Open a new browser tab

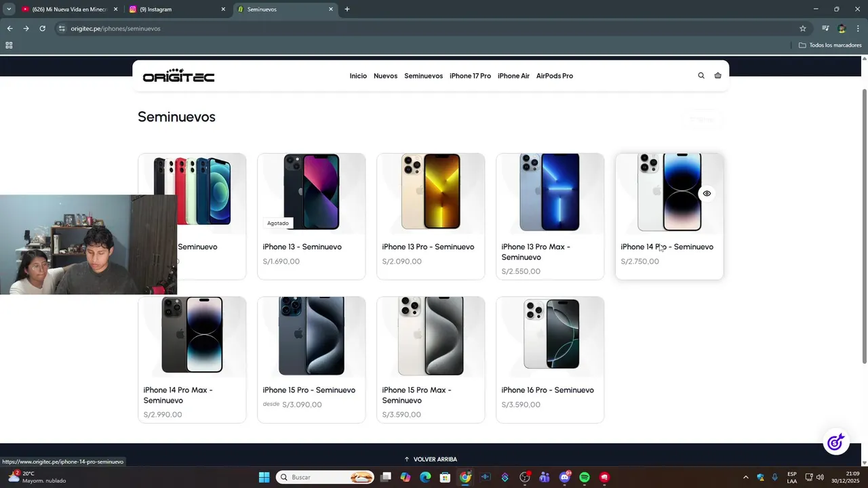click(x=347, y=9)
